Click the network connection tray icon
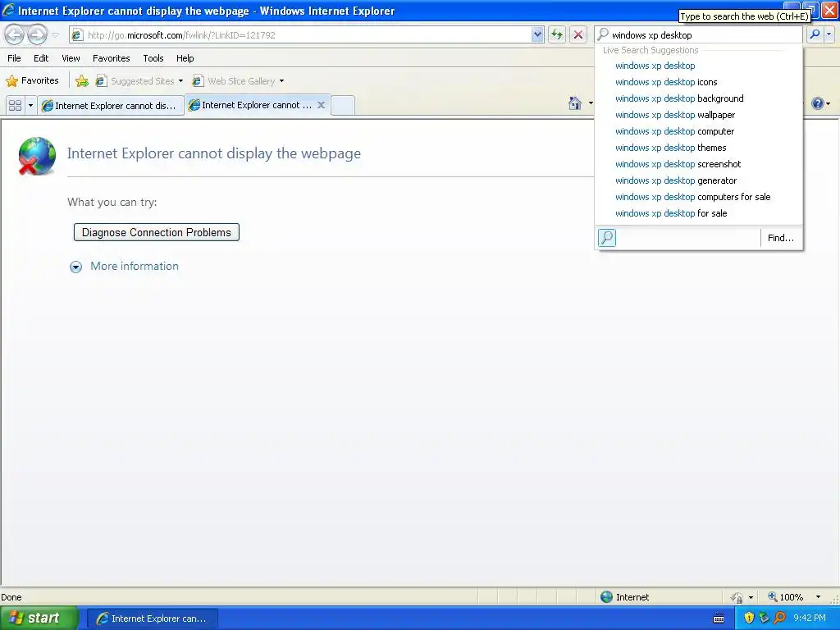Viewport: 840px width, 630px height. [764, 619]
